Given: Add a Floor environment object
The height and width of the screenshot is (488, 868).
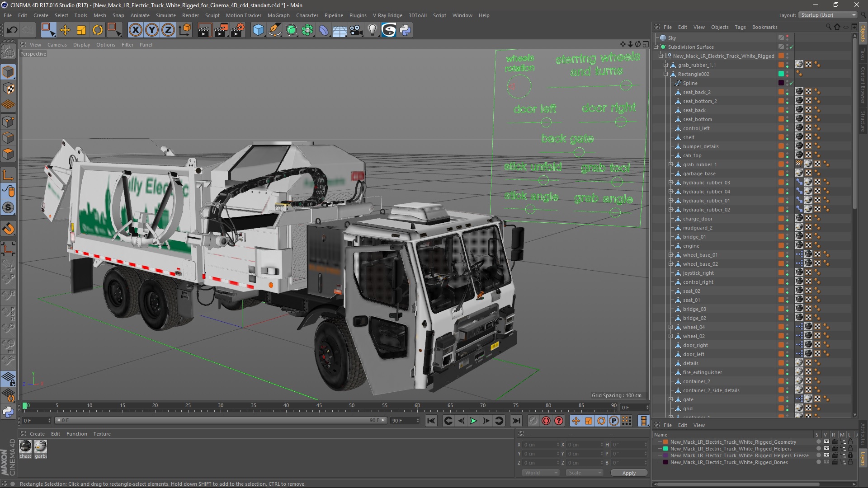Looking at the screenshot, I should pos(340,30).
